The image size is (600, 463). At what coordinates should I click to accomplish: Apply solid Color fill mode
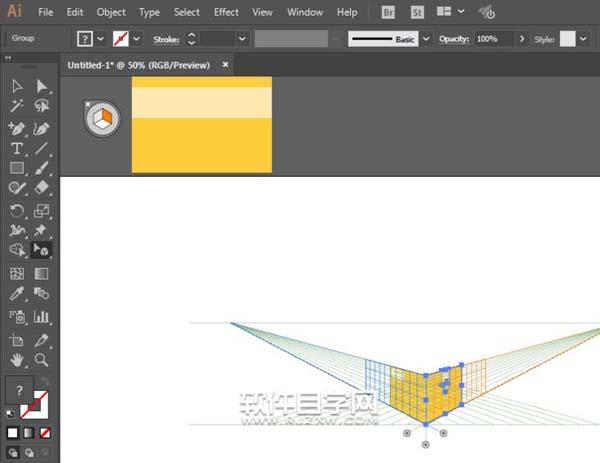[x=13, y=433]
